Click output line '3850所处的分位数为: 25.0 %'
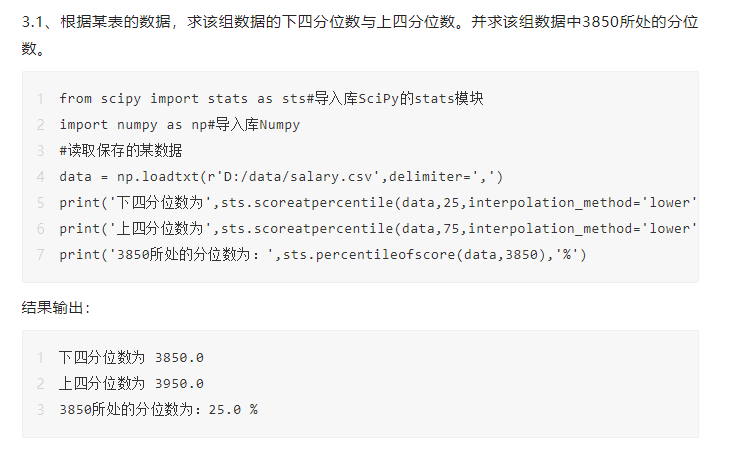Screen dimensions: 749x449 tap(158, 409)
